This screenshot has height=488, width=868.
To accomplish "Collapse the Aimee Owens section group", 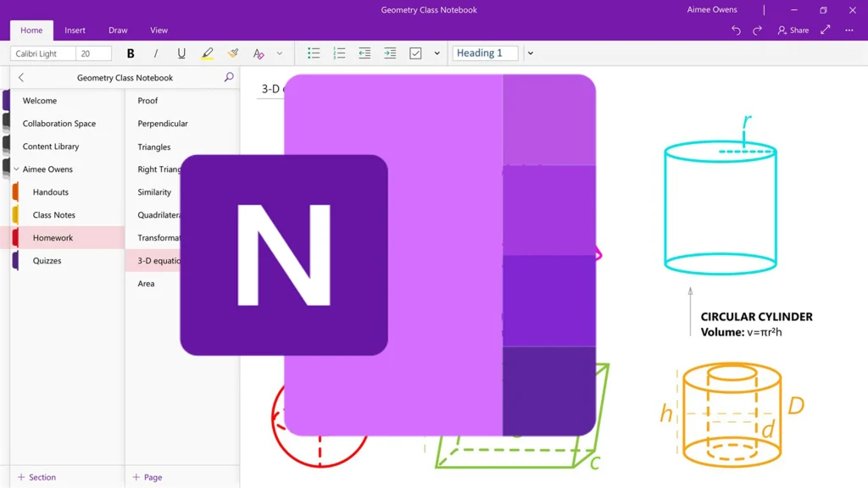I will tap(17, 169).
